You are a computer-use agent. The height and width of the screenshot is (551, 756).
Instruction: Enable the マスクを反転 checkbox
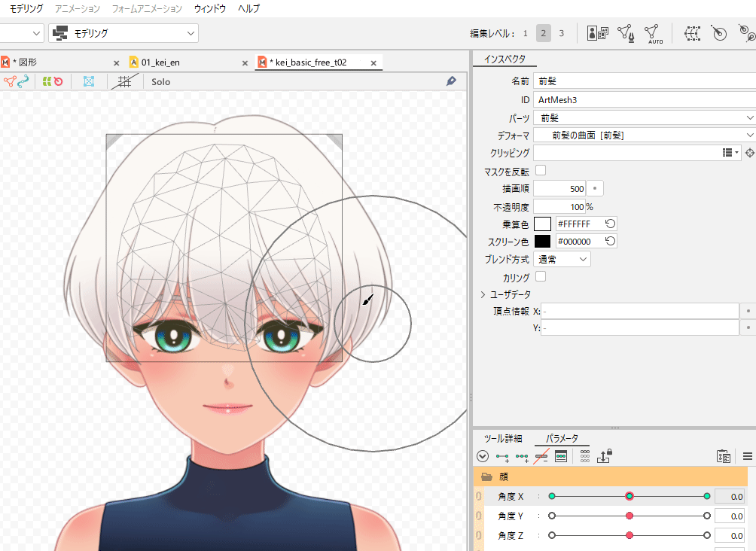point(539,170)
